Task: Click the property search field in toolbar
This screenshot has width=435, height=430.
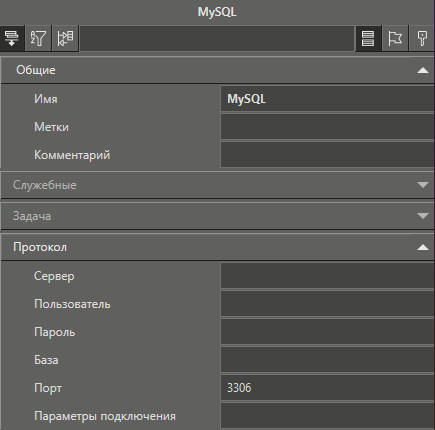Action: tap(217, 38)
